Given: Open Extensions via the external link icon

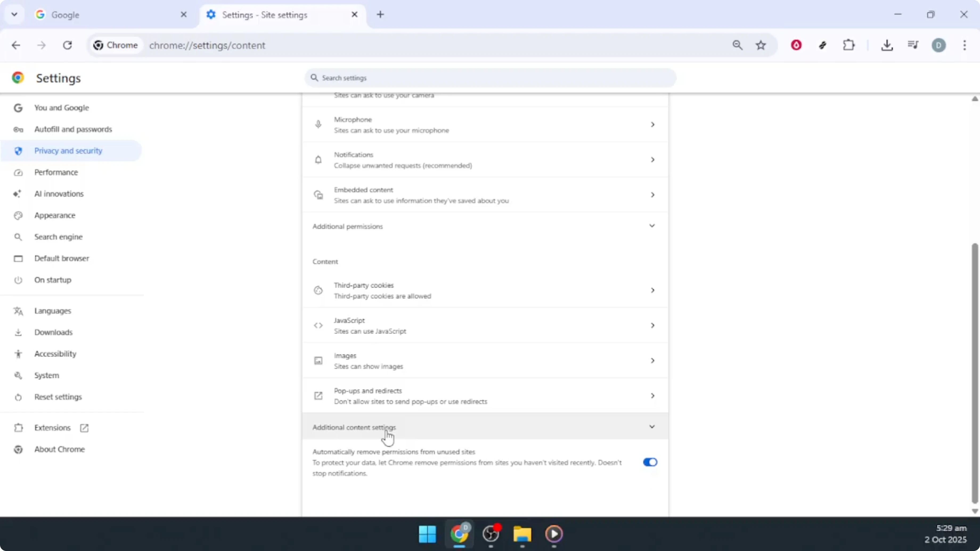Looking at the screenshot, I should click(x=84, y=427).
